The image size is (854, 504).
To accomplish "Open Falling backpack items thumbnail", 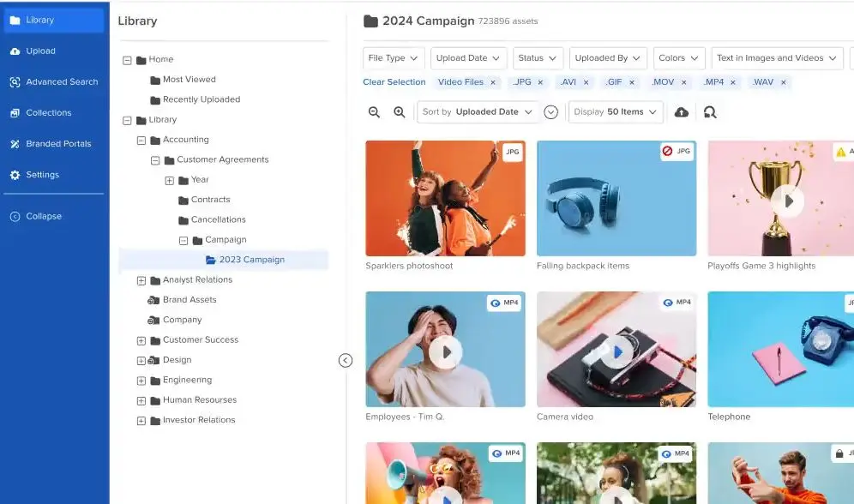I will pyautogui.click(x=616, y=198).
